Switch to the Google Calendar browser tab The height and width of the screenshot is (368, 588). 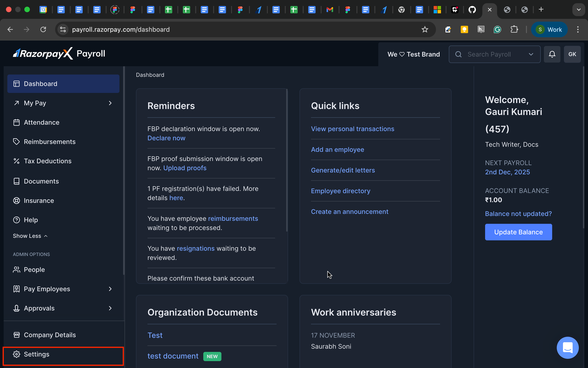[x=43, y=10]
